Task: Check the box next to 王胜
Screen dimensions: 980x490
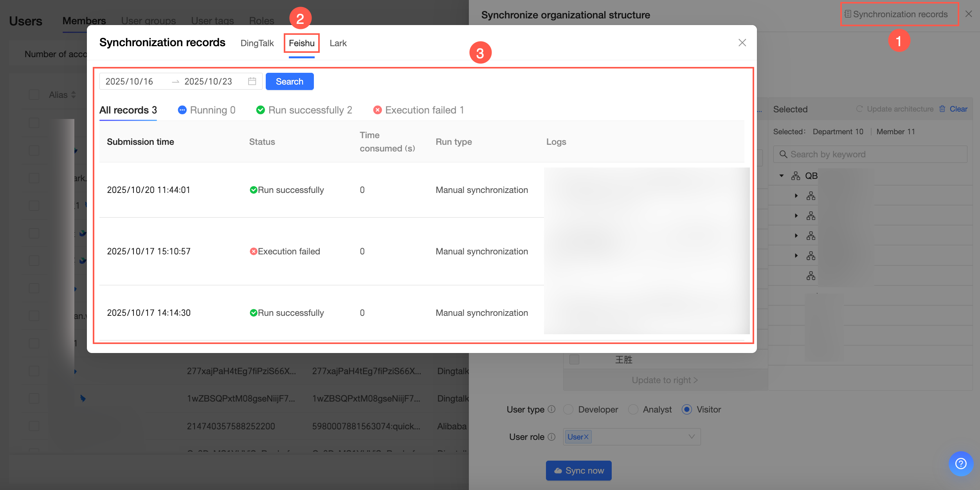Action: (574, 359)
